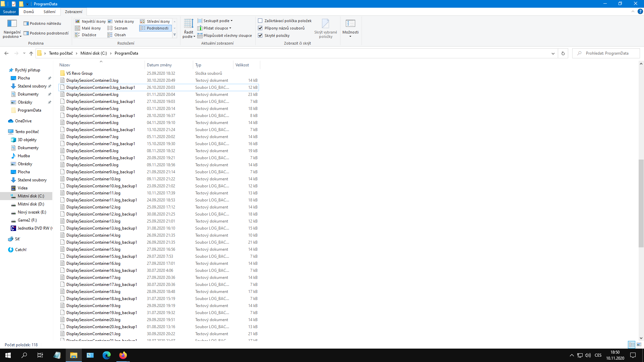The width and height of the screenshot is (644, 362).
Task: Open the Přidat sloupce dropdown
Action: tap(216, 28)
